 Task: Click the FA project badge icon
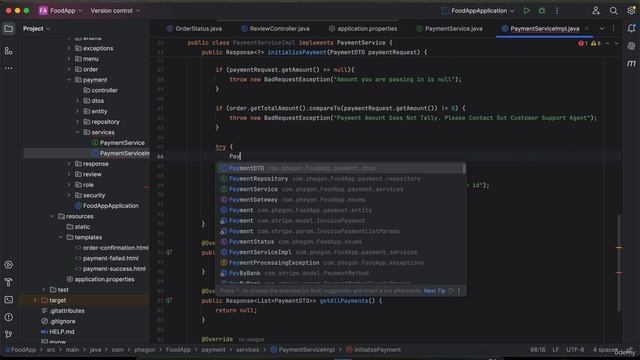pos(43,11)
